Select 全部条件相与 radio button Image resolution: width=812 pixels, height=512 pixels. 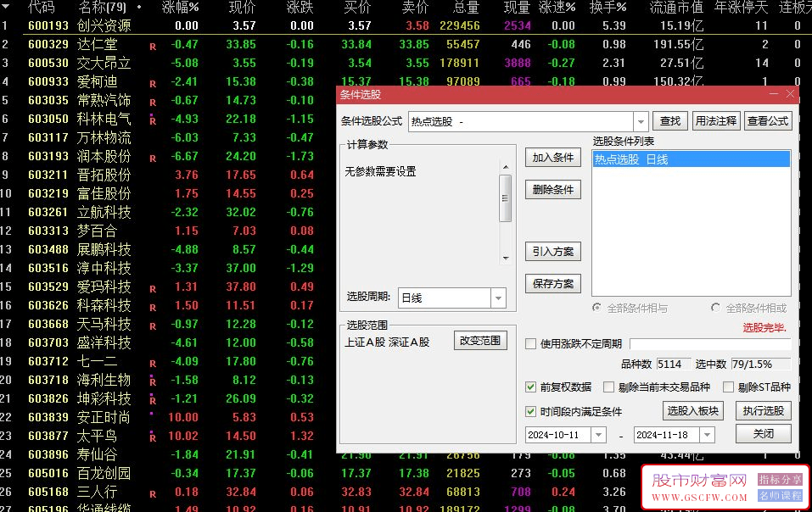click(597, 308)
